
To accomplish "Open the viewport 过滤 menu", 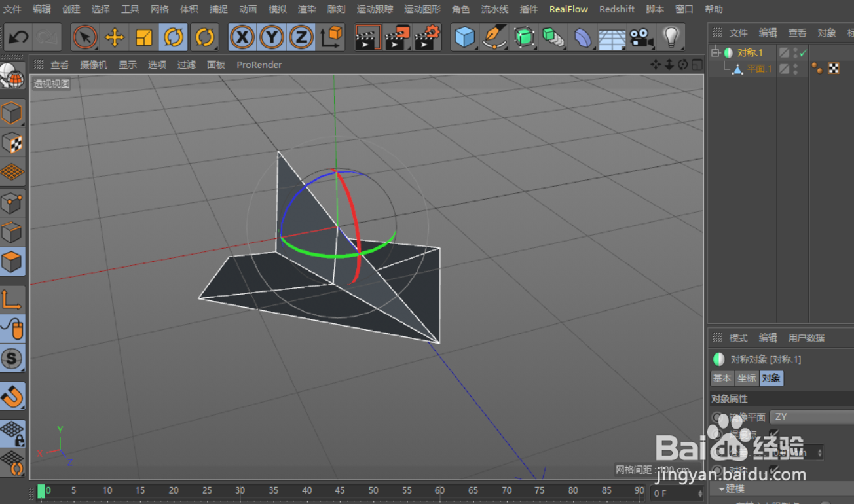I will tap(187, 65).
